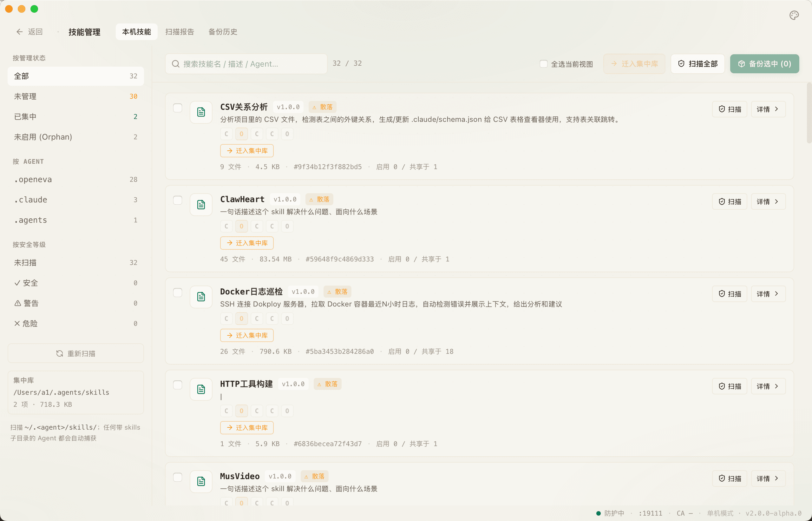Tick the 全选当前视图 checkbox
Image resolution: width=812 pixels, height=521 pixels.
(543, 63)
